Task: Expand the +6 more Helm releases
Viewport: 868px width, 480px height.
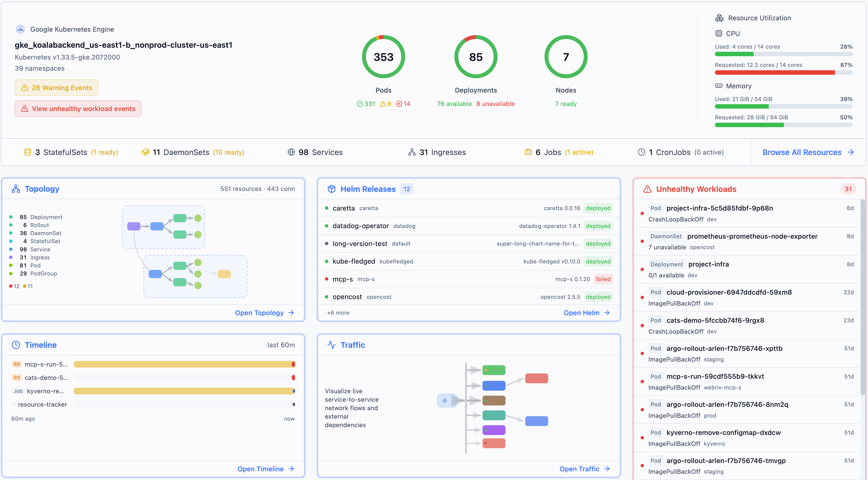Action: point(338,312)
